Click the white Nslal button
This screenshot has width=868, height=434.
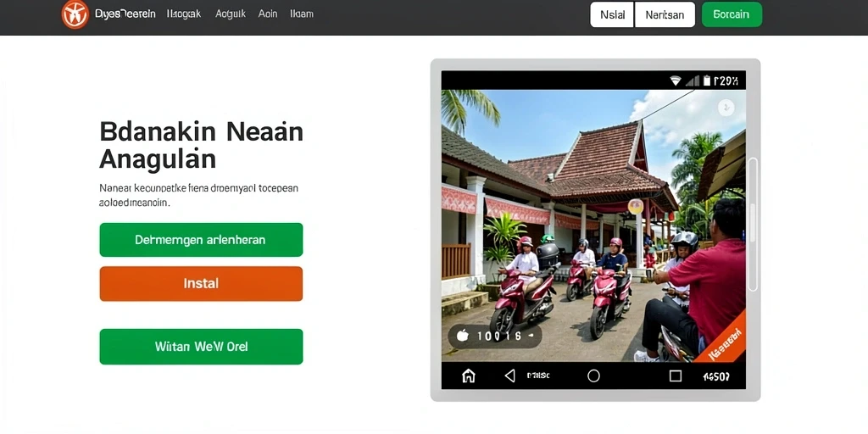(612, 14)
